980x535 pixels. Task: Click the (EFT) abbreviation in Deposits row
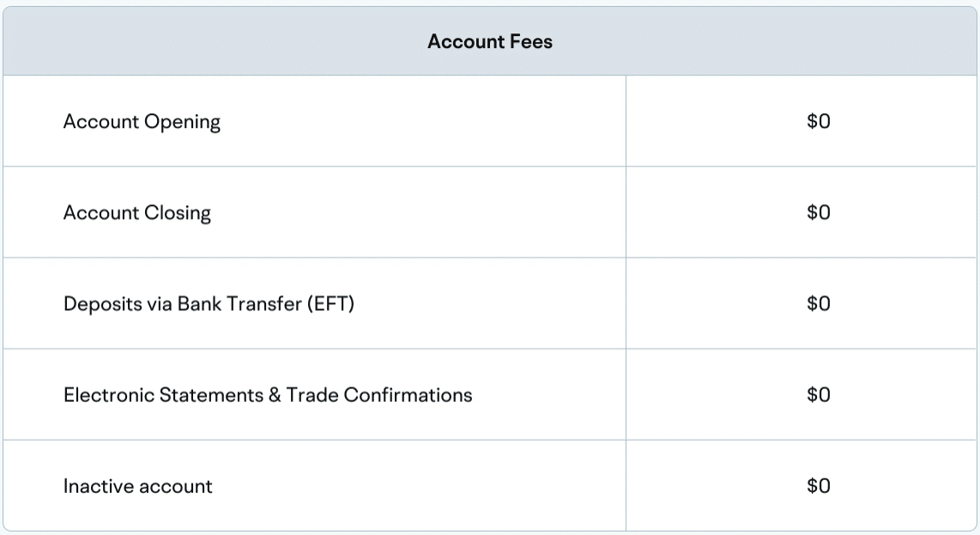(330, 304)
